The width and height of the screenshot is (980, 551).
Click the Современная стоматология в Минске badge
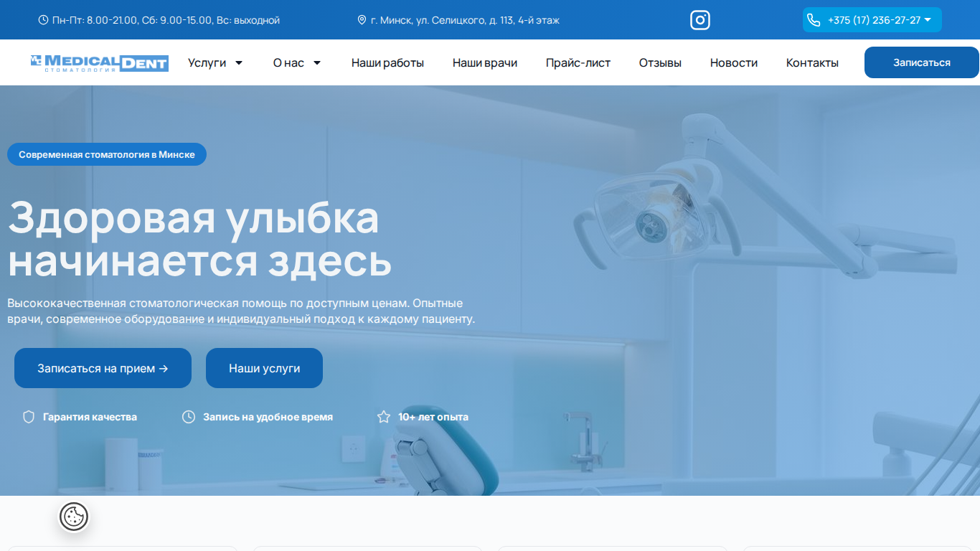click(x=107, y=154)
